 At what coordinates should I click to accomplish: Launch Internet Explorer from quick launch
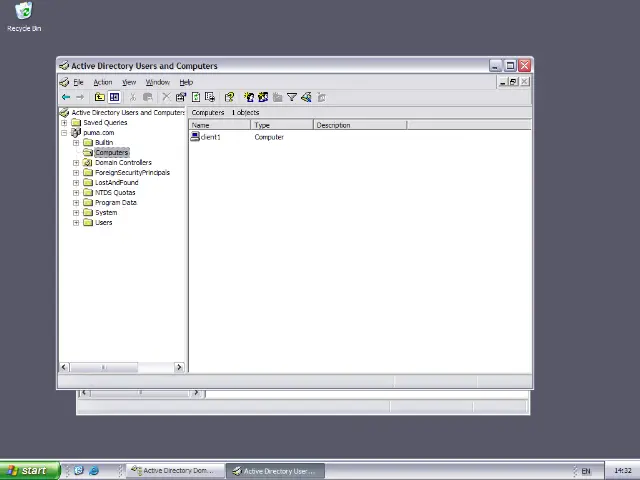point(94,471)
